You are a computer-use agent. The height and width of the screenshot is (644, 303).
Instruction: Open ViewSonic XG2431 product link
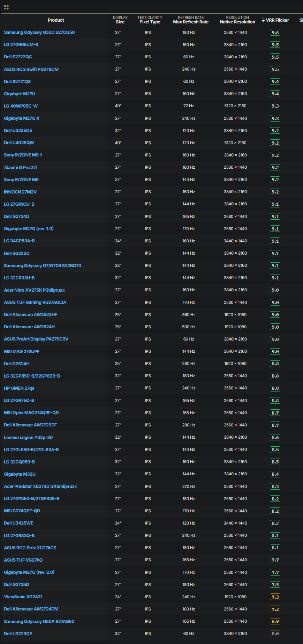click(23, 597)
